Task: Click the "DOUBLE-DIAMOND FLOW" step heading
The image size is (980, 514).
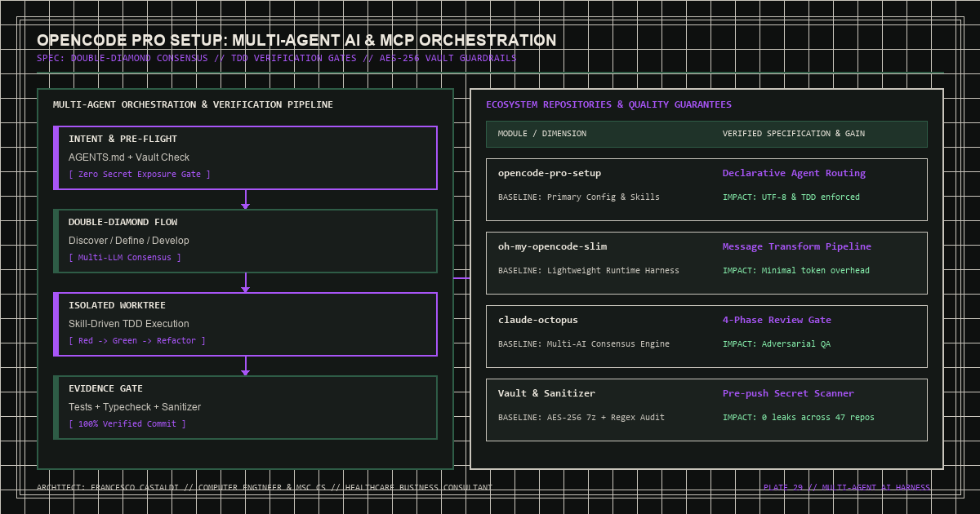Action: tap(122, 222)
